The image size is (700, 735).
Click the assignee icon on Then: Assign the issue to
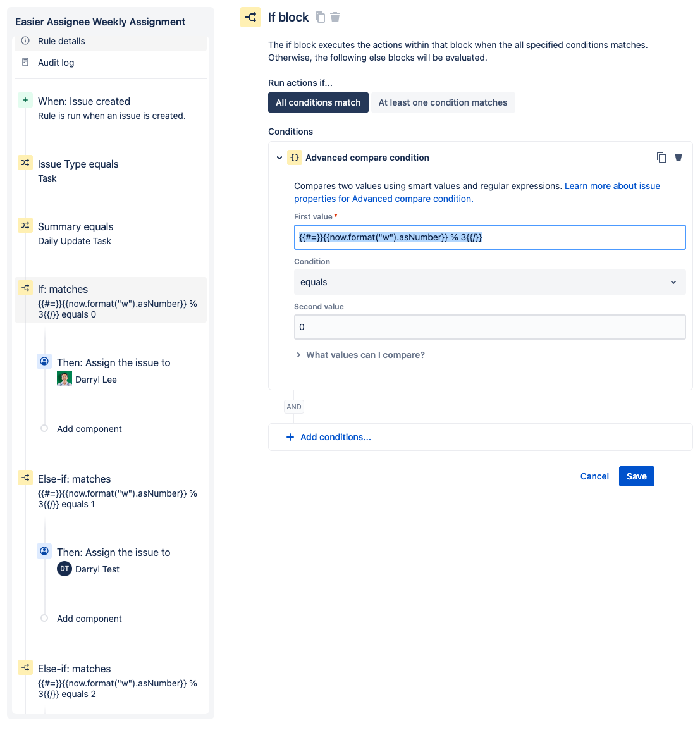(x=44, y=361)
